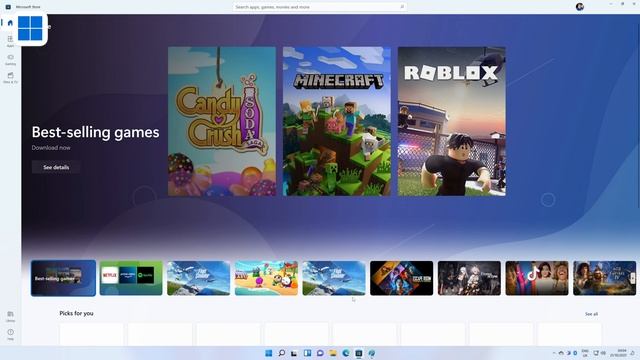Select the anime characters carousel thumbnail
This screenshot has height=360, width=640.
point(469,278)
